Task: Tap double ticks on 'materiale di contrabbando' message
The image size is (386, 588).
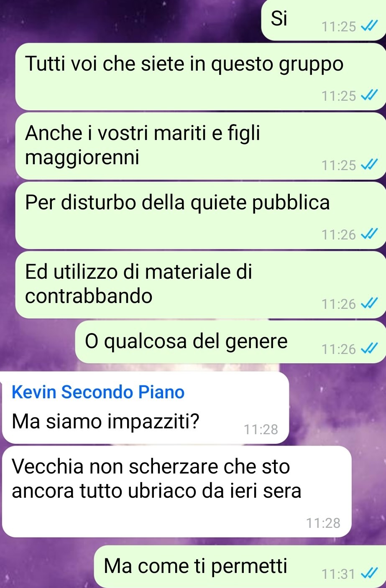Action: pos(369,304)
